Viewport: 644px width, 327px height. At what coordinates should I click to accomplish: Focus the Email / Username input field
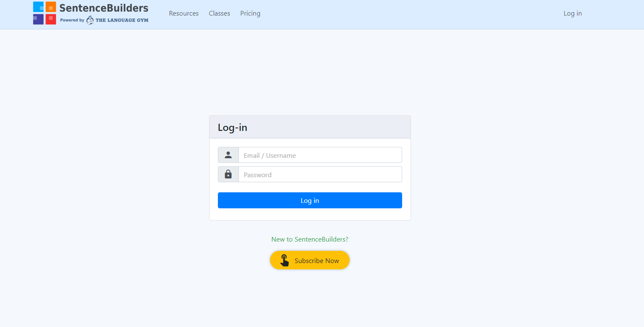pos(320,155)
